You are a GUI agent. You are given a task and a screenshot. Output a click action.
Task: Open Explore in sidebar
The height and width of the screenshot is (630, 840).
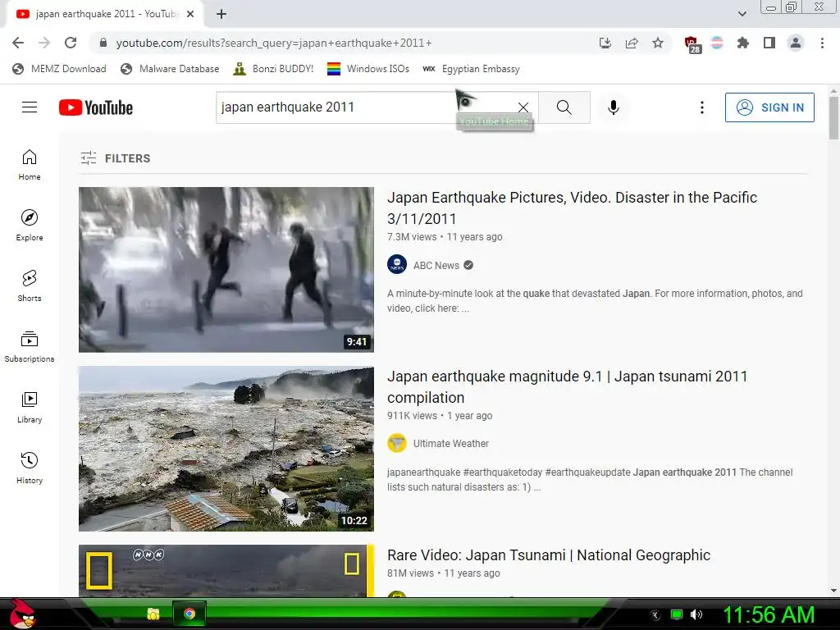pyautogui.click(x=30, y=225)
